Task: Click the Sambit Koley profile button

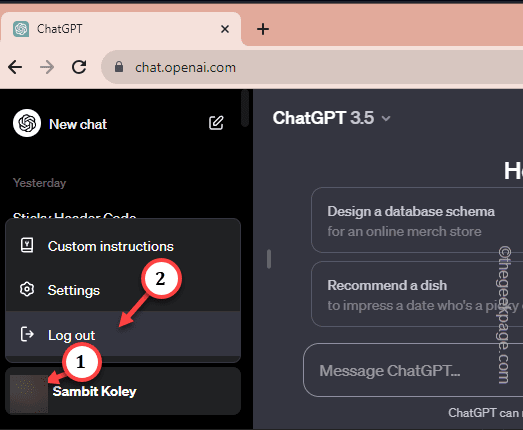Action: pos(123,391)
